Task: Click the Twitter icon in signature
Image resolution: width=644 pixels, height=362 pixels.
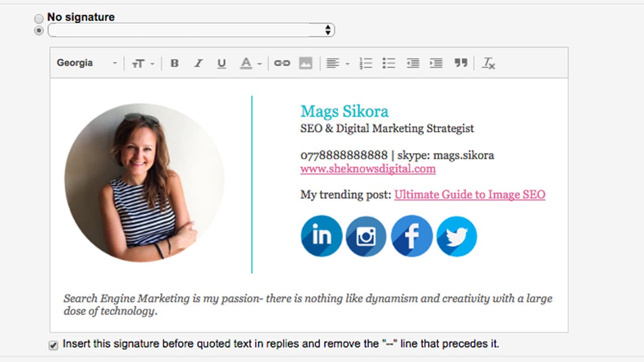Action: pos(456,236)
